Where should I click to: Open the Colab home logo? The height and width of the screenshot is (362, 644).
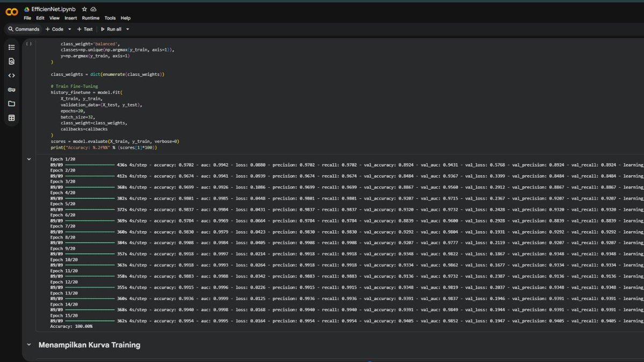click(12, 12)
